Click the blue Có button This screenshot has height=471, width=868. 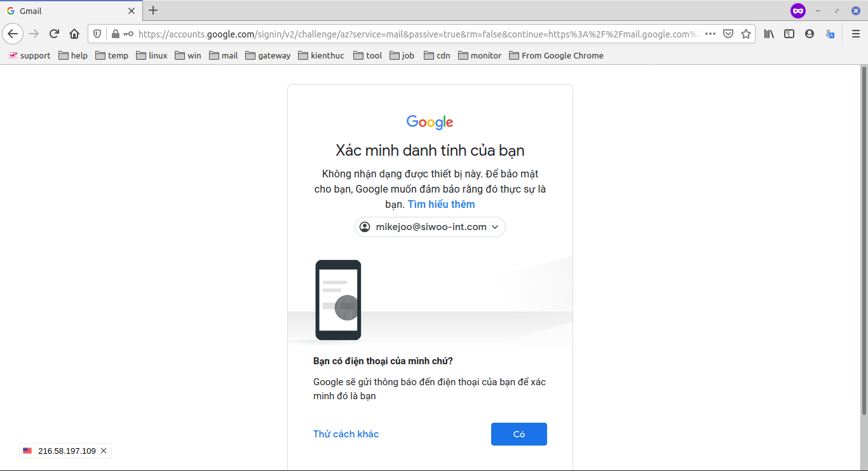coord(519,434)
